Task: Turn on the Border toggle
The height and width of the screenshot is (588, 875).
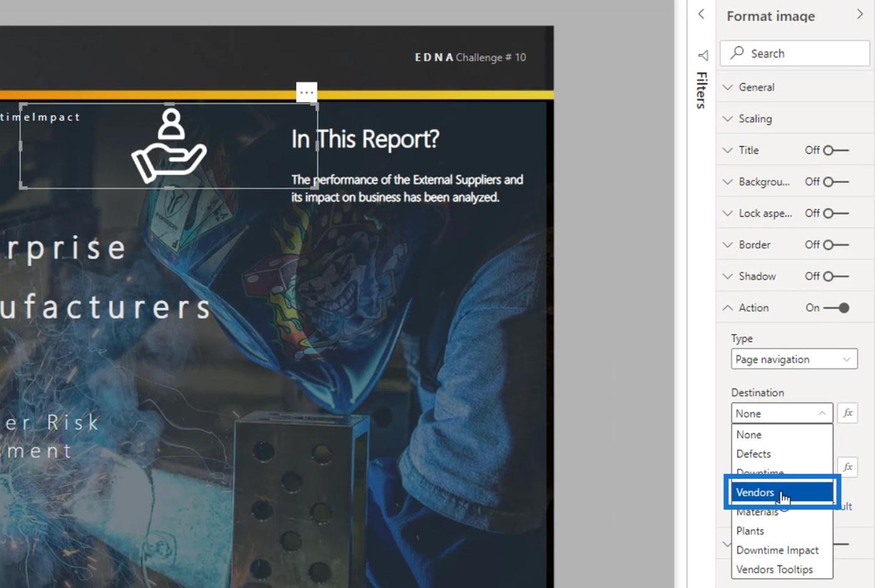Action: point(836,245)
